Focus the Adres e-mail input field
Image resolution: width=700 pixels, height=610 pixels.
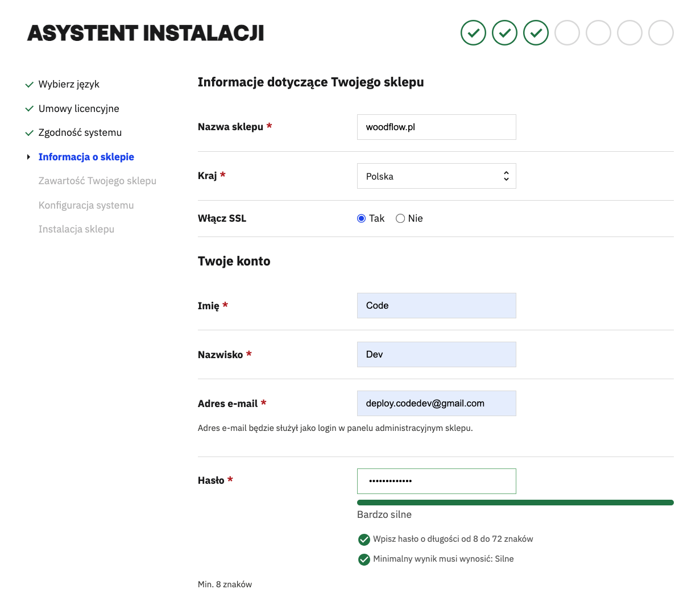(437, 403)
